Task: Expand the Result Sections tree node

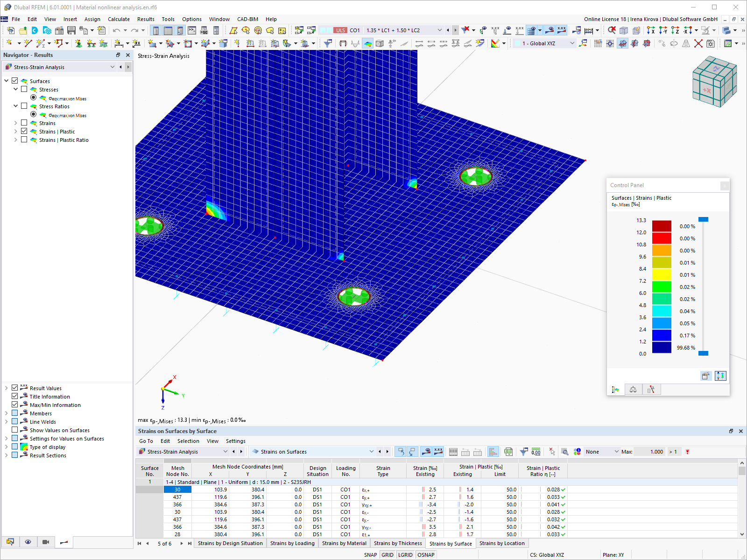Action: tap(7, 455)
